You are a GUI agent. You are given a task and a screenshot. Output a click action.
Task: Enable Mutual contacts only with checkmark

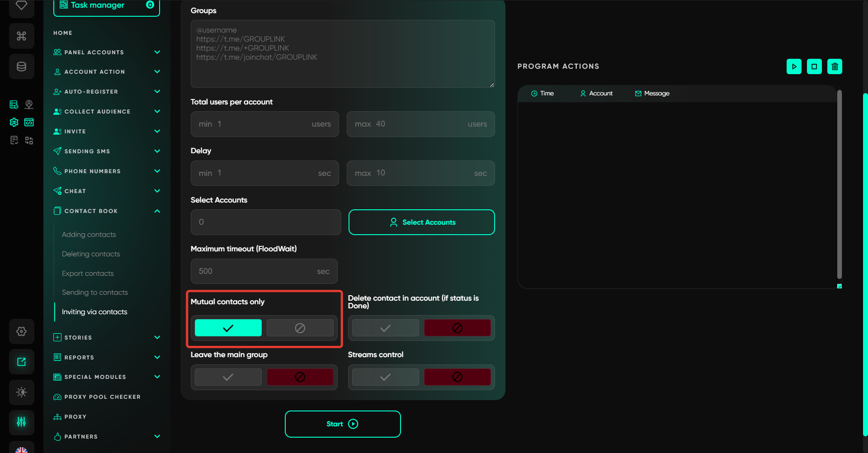point(228,328)
